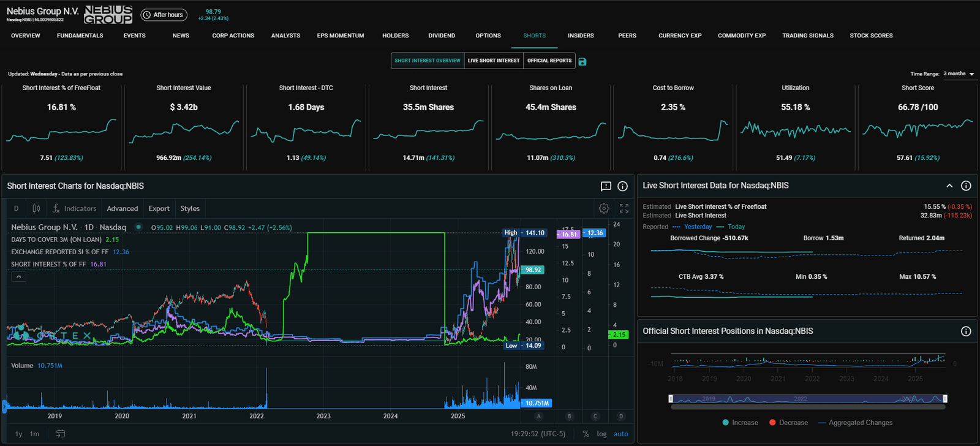Open the go-to-date calendar icon

(x=61, y=434)
